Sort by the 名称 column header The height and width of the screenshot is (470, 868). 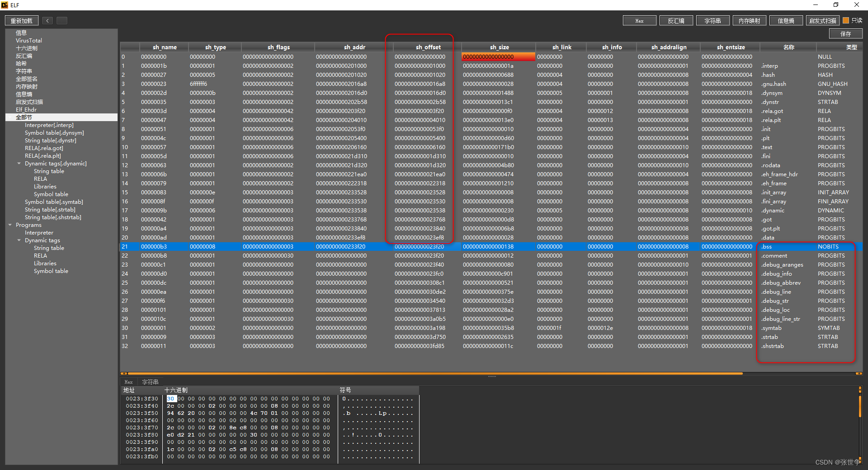click(x=788, y=47)
